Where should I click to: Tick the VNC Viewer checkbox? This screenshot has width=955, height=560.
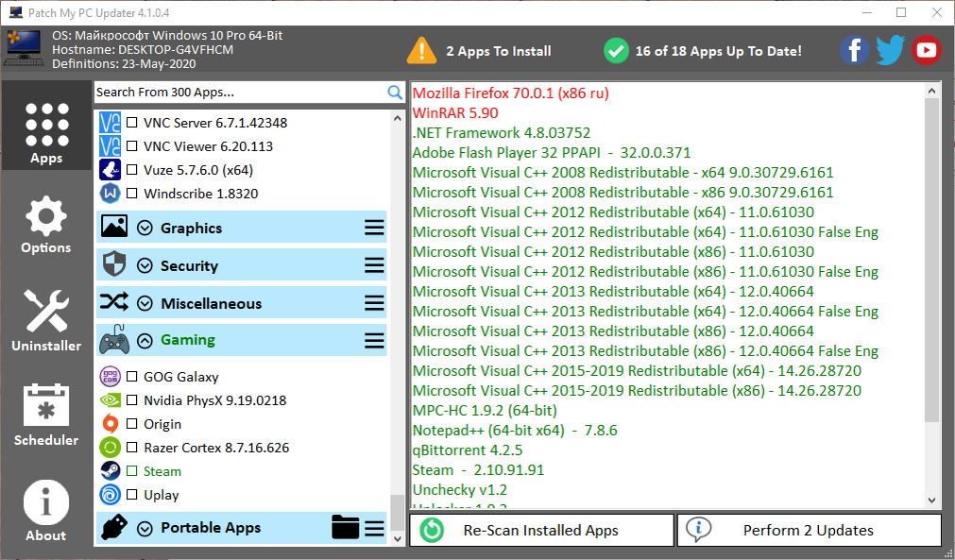tap(131, 146)
